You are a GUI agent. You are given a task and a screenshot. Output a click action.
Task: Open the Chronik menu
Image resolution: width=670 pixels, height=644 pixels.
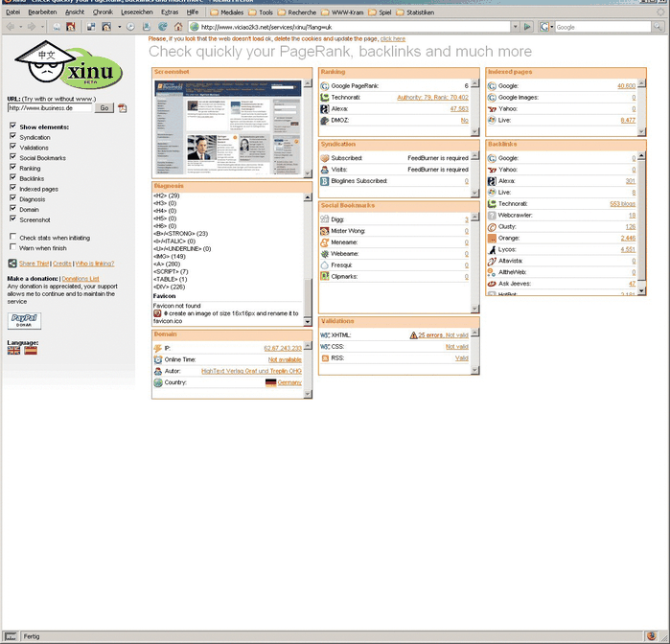(103, 12)
